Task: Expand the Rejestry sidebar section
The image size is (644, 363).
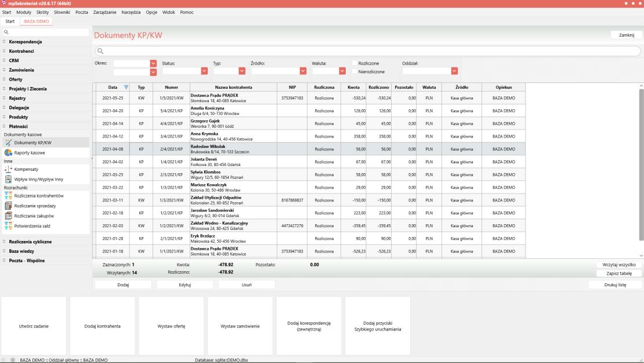Action: pos(4,98)
